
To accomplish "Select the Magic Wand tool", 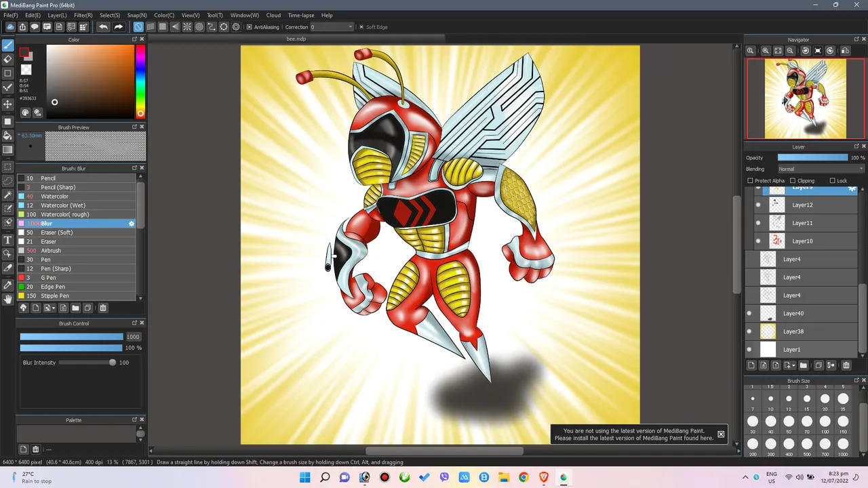I will tap(8, 195).
